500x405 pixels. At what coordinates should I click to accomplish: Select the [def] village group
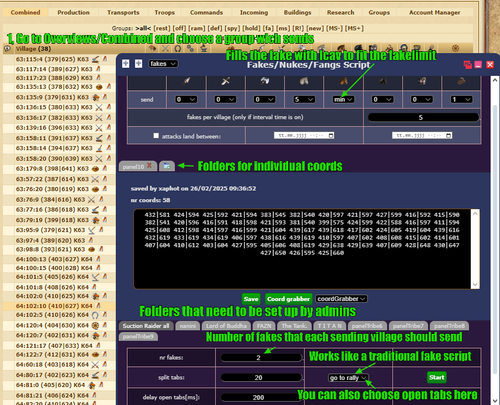point(215,28)
